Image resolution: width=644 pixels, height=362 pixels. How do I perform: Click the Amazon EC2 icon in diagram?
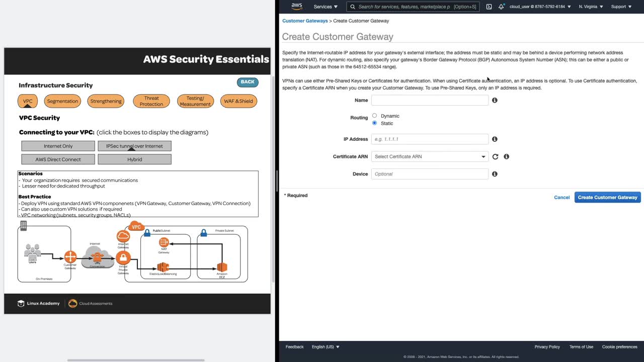tap(222, 267)
